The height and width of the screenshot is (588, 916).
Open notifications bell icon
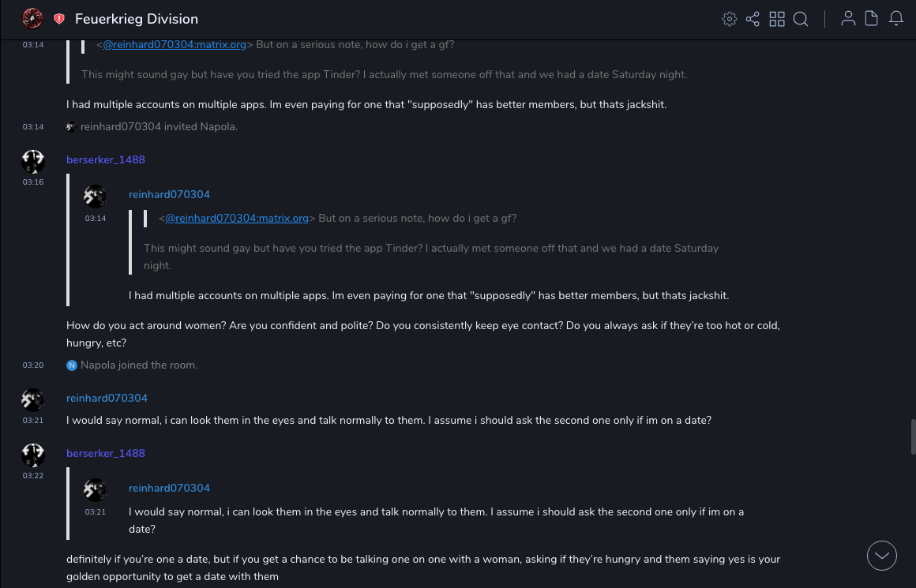(896, 19)
